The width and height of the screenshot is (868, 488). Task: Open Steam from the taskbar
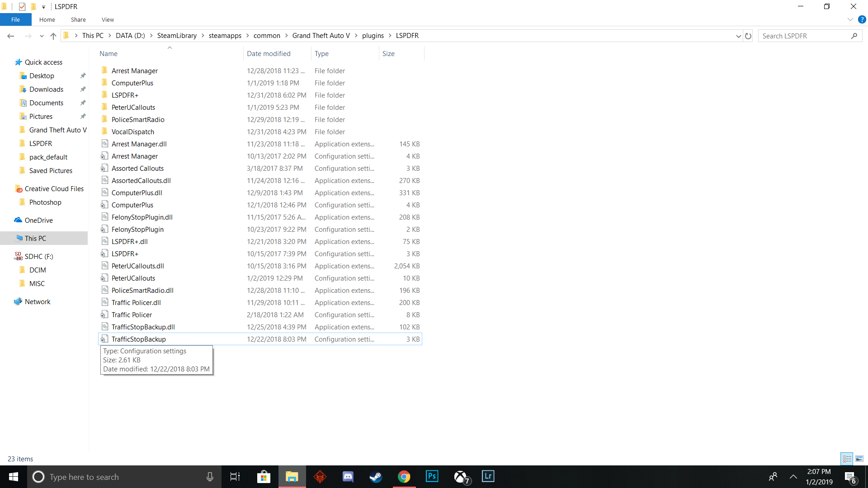376,477
